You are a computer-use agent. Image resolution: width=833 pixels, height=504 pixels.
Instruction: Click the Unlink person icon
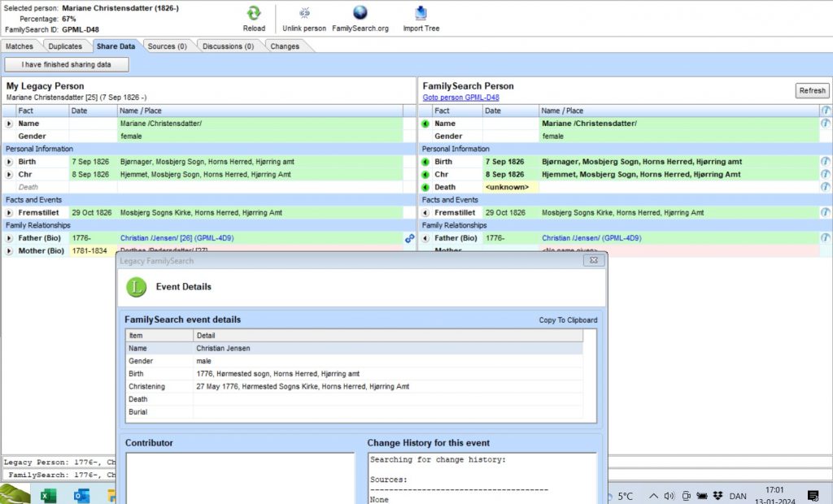[x=304, y=13]
